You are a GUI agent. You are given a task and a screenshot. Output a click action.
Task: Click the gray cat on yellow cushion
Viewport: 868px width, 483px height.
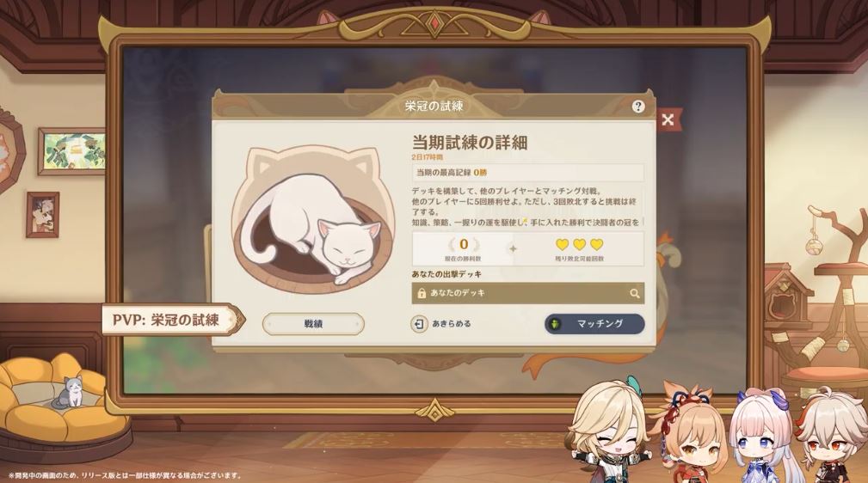pos(69,392)
